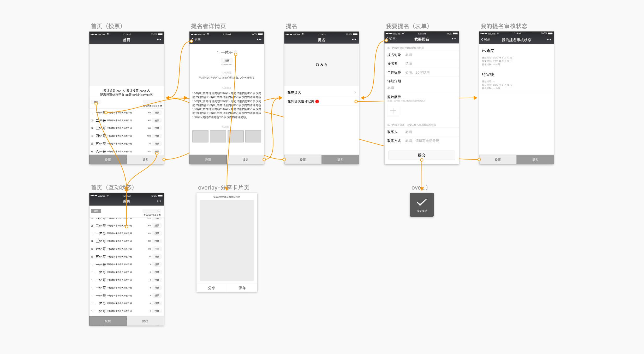The height and width of the screenshot is (354, 644).
Task: Click the 详细介绍 text area
Action: (x=422, y=84)
